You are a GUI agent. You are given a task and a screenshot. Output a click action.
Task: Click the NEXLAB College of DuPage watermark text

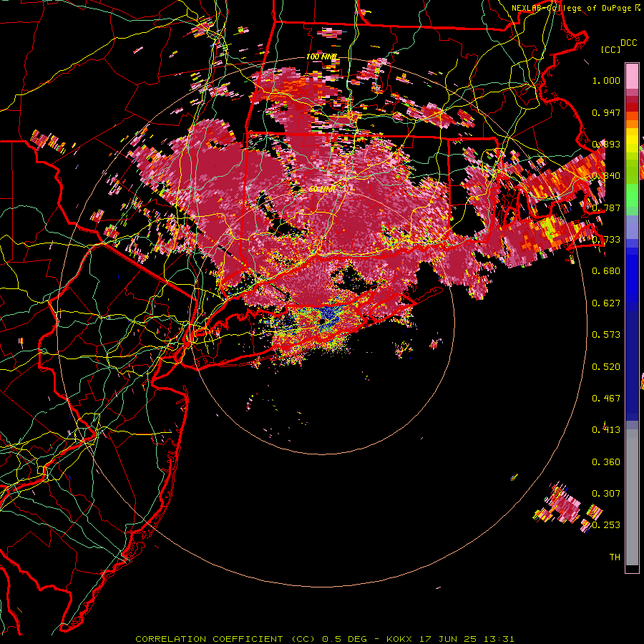tap(576, 8)
